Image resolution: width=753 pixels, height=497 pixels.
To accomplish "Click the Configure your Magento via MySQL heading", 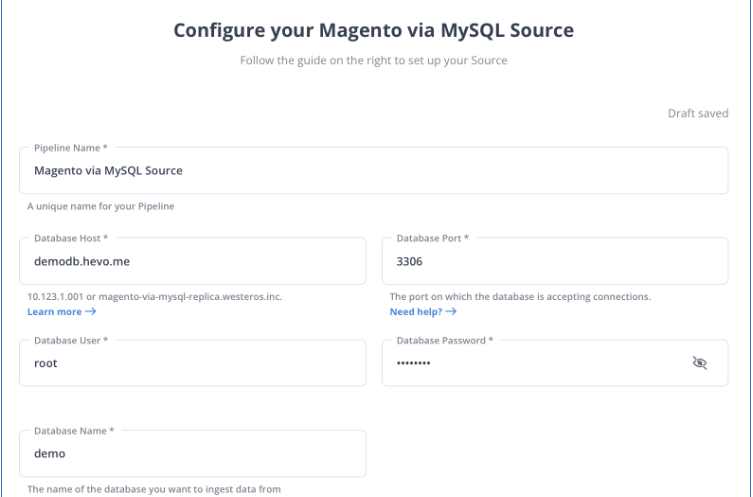I will [x=374, y=30].
